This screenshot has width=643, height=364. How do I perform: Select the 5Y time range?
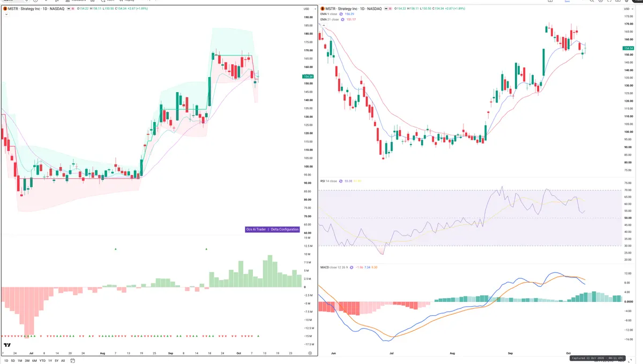[x=56, y=361]
